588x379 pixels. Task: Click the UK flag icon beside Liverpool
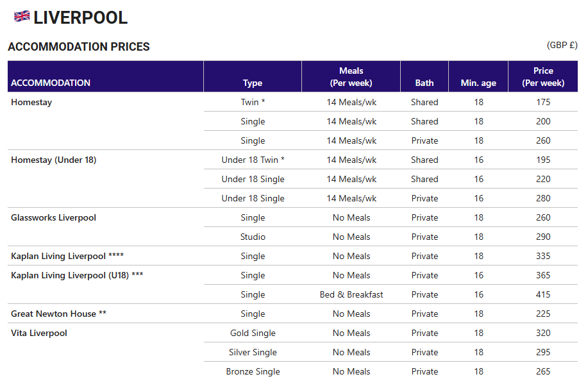click(22, 17)
